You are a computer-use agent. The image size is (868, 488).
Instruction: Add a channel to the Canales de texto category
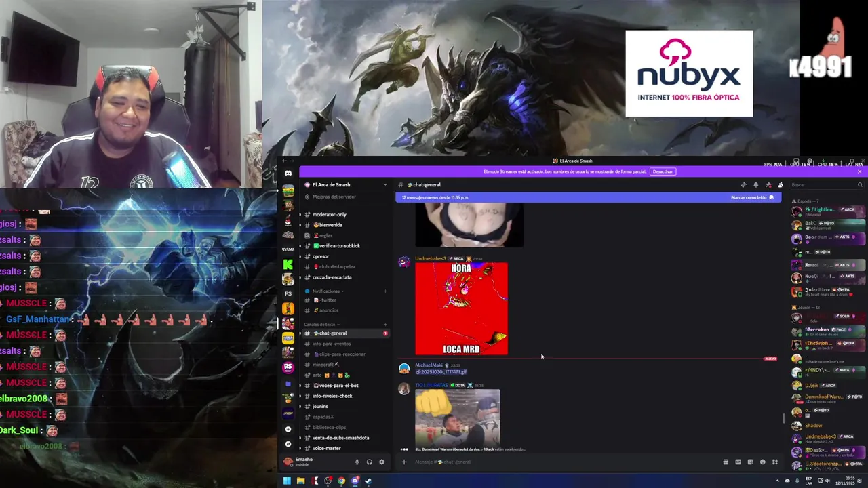pyautogui.click(x=385, y=325)
